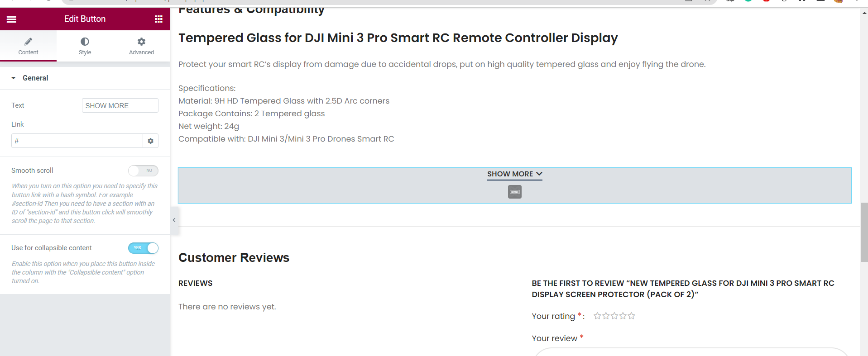The width and height of the screenshot is (868, 356).
Task: Open the Advanced tab
Action: click(x=141, y=46)
